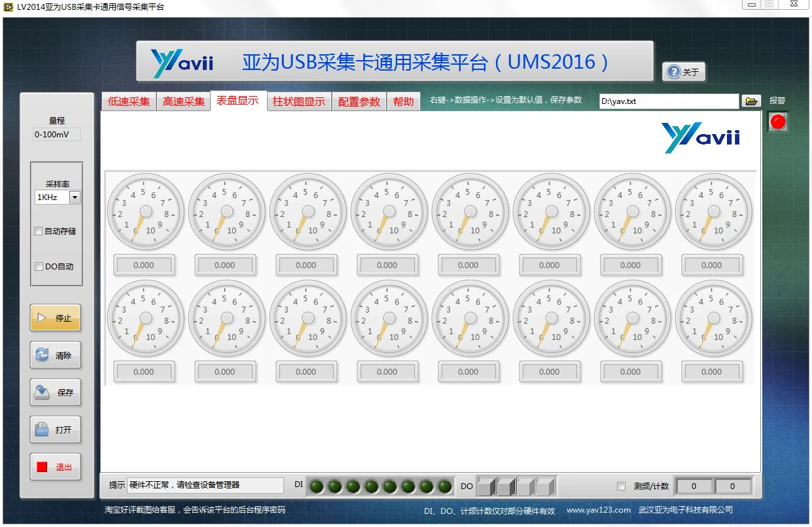The width and height of the screenshot is (812, 527).
Task: Click the red 报警 alarm indicator
Action: click(778, 122)
